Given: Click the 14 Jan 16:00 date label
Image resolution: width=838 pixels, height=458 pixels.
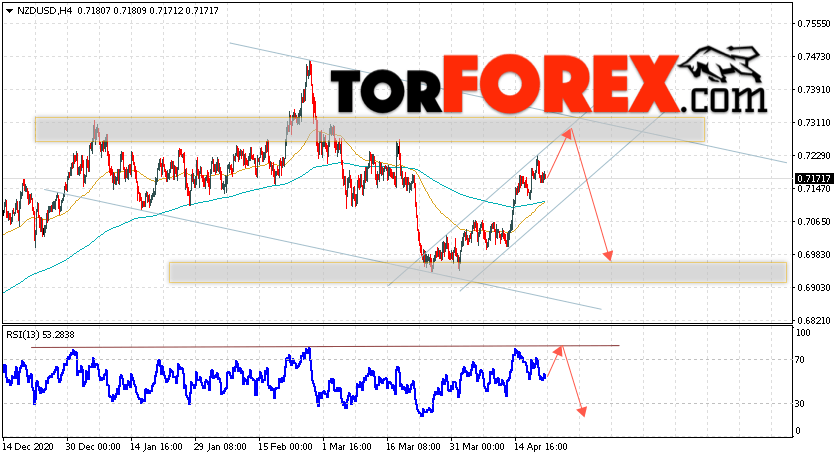Looking at the screenshot, I should coord(157,447).
